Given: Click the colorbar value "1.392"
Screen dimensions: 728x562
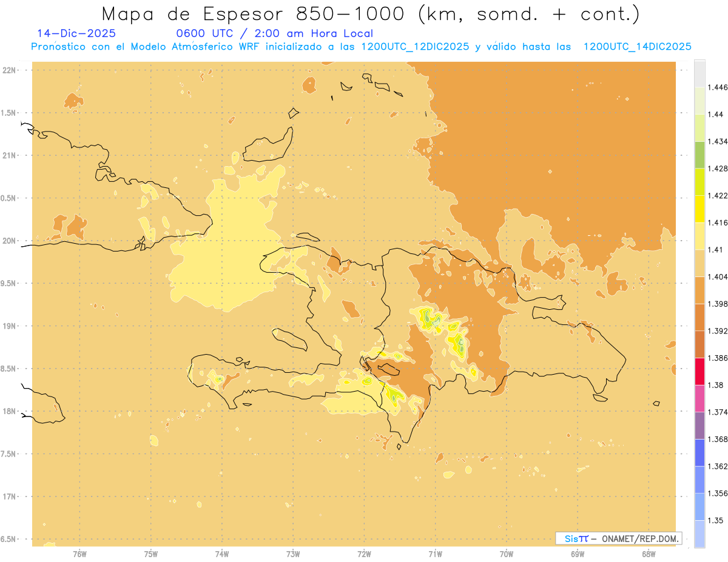Looking at the screenshot, I should (717, 331).
